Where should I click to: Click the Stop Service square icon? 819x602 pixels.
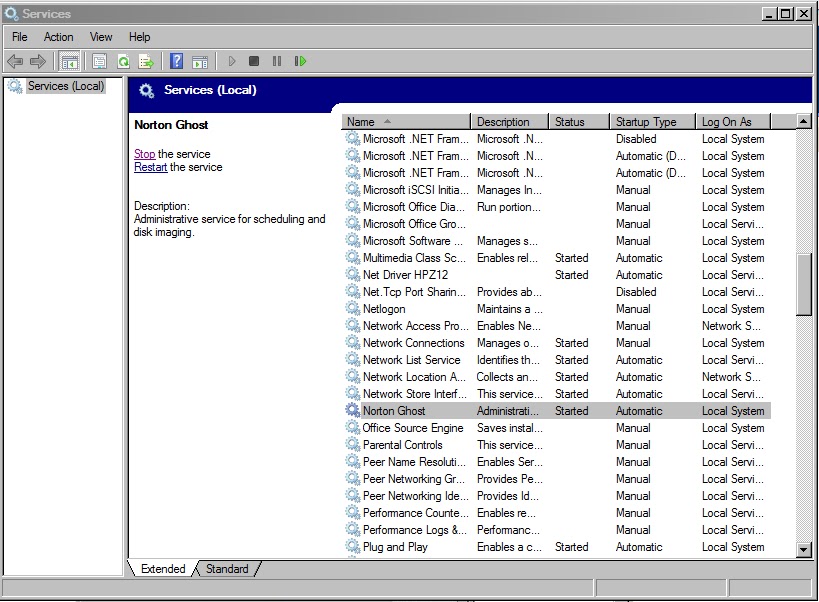tap(254, 62)
